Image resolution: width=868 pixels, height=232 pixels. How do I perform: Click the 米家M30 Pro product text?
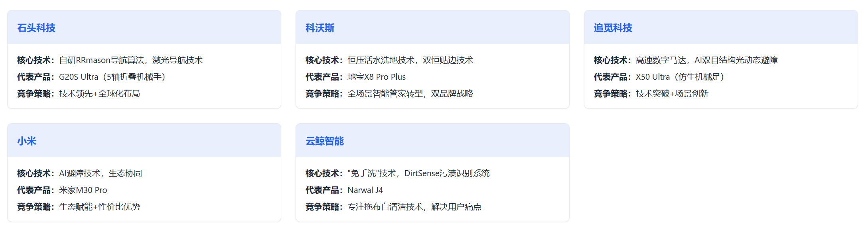(x=83, y=190)
